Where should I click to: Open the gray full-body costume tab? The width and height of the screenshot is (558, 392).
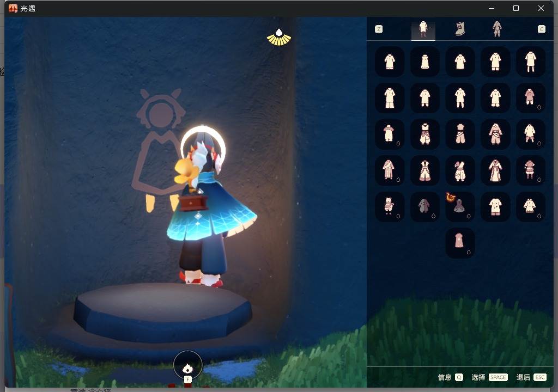pos(497,29)
